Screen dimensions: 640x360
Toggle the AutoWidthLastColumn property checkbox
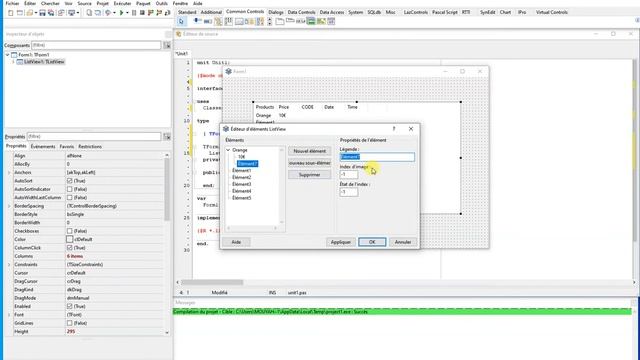pyautogui.click(x=69, y=197)
